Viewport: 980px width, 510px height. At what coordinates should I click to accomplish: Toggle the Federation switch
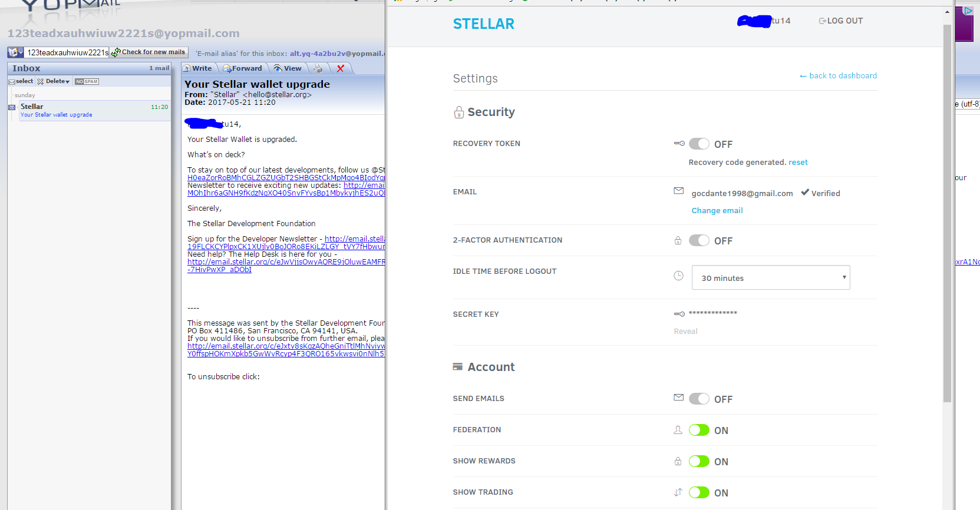(x=699, y=430)
